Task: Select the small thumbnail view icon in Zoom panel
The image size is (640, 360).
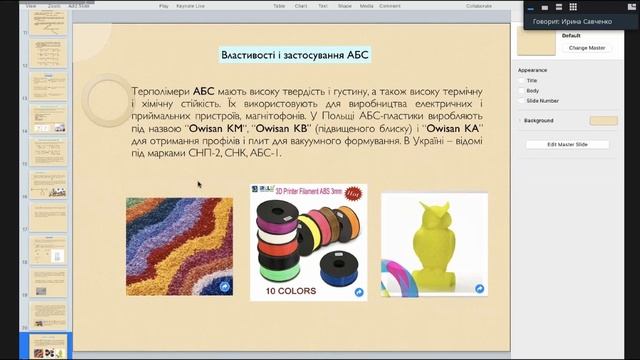Action: pos(544,7)
